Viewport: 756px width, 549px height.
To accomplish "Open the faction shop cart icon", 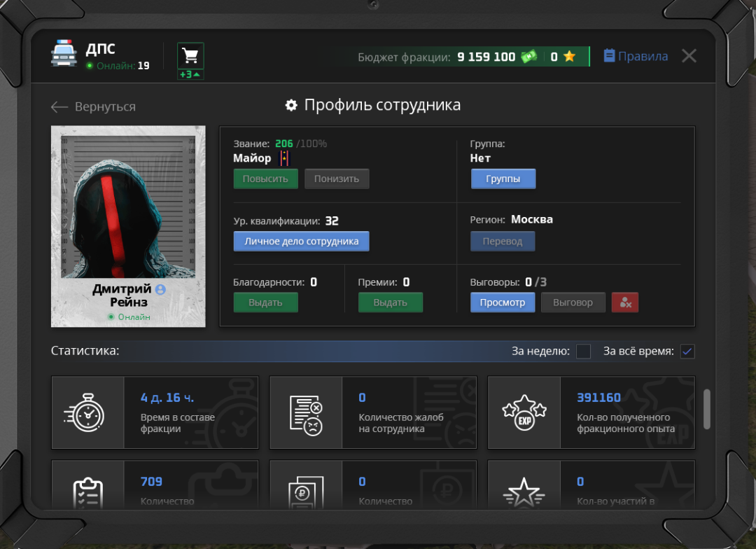I will 190,56.
